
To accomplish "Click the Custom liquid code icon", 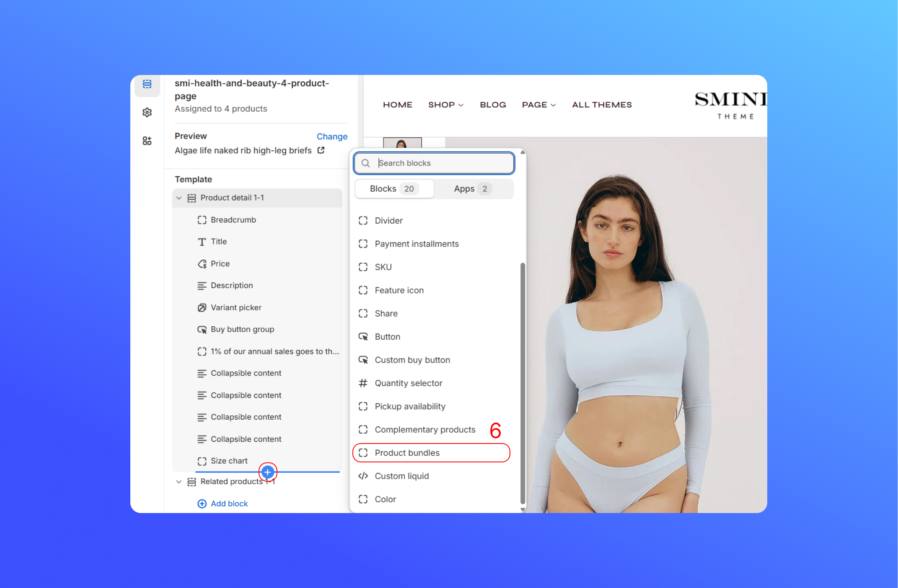I will tap(363, 476).
